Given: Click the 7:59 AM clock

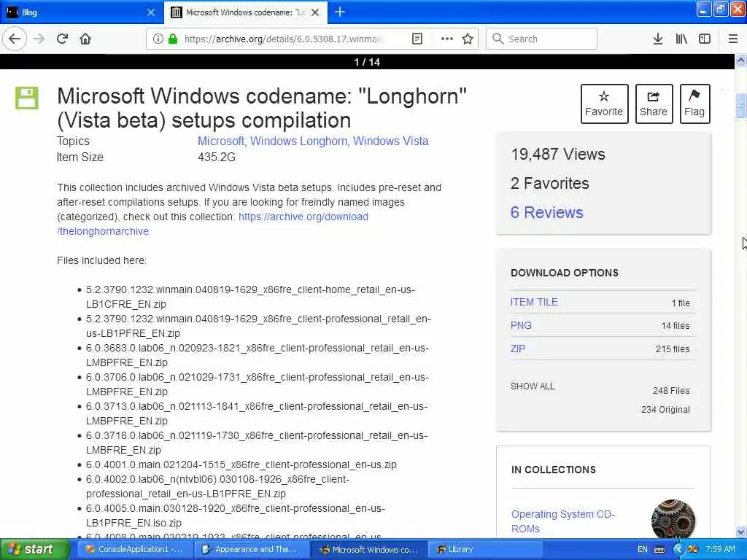Looking at the screenshot, I should [x=720, y=549].
